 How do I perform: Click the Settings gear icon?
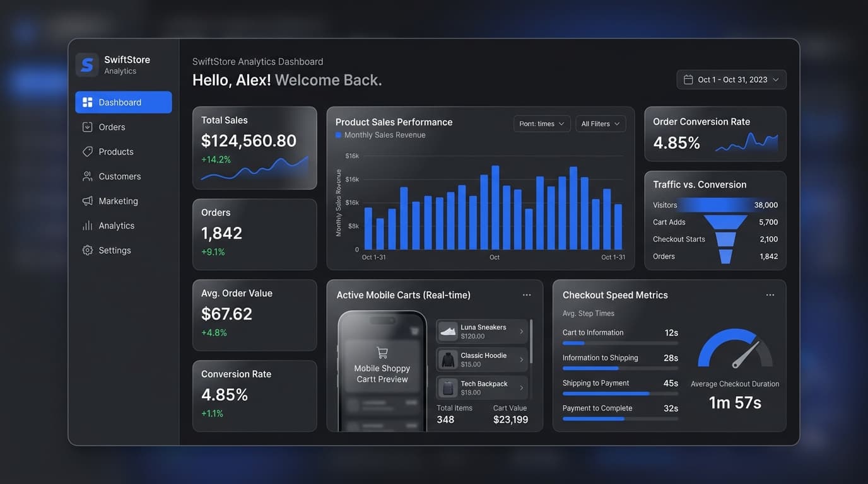88,250
